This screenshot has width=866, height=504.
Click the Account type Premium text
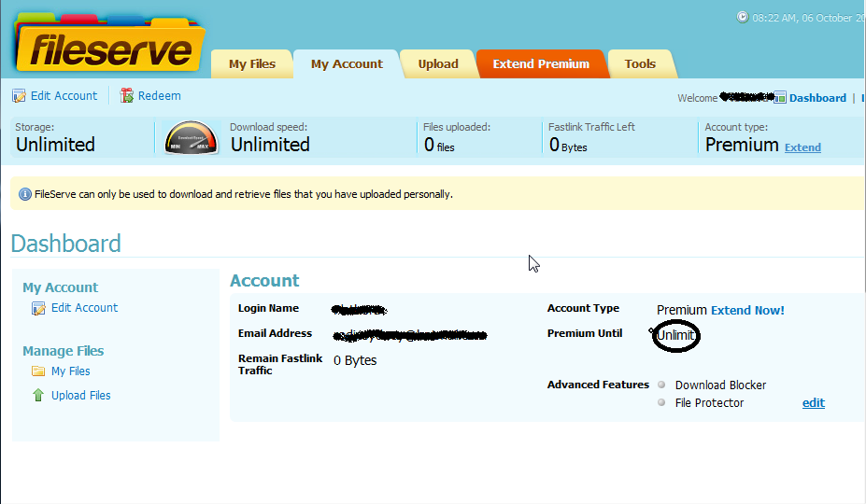(x=742, y=145)
